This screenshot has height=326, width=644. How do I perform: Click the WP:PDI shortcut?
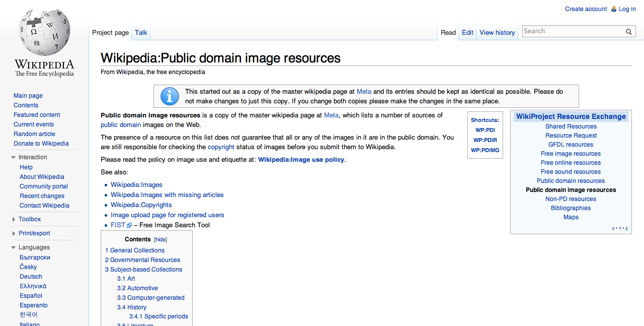pyautogui.click(x=485, y=130)
